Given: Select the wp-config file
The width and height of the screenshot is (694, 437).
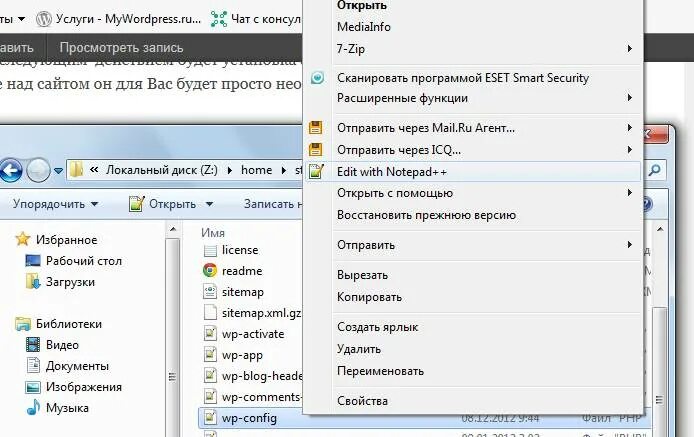Looking at the screenshot, I should tap(249, 418).
